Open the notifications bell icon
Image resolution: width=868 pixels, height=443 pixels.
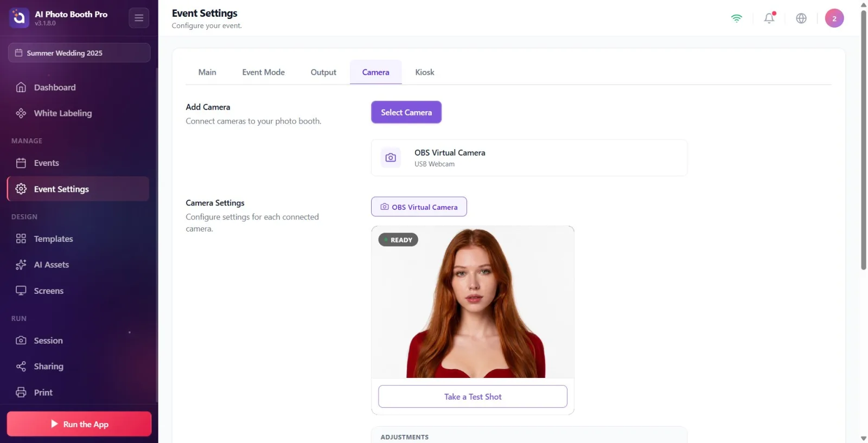pos(769,18)
